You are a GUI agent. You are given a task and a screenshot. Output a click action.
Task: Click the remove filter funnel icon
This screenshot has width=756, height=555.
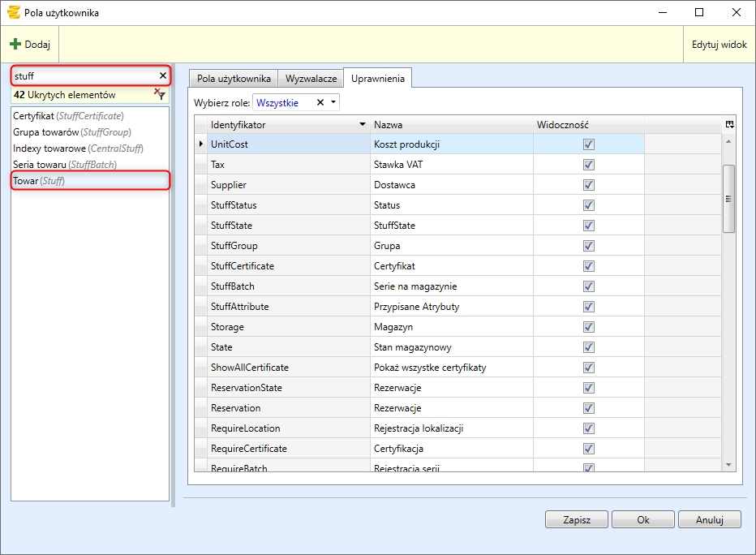[x=160, y=95]
